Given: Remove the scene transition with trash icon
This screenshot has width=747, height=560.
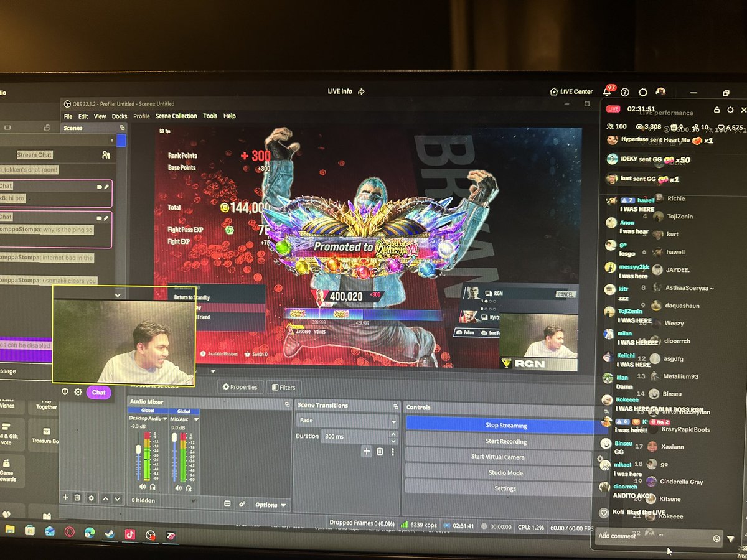Looking at the screenshot, I should [380, 451].
